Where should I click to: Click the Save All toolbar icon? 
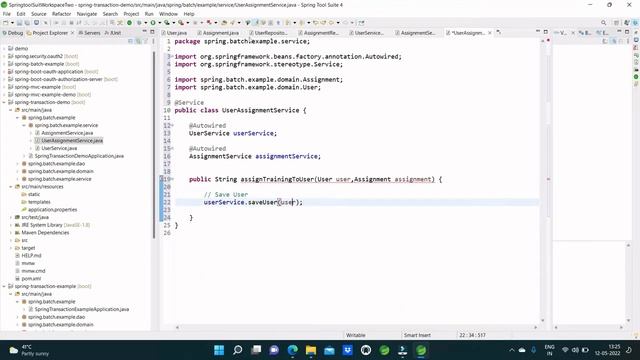(x=27, y=23)
